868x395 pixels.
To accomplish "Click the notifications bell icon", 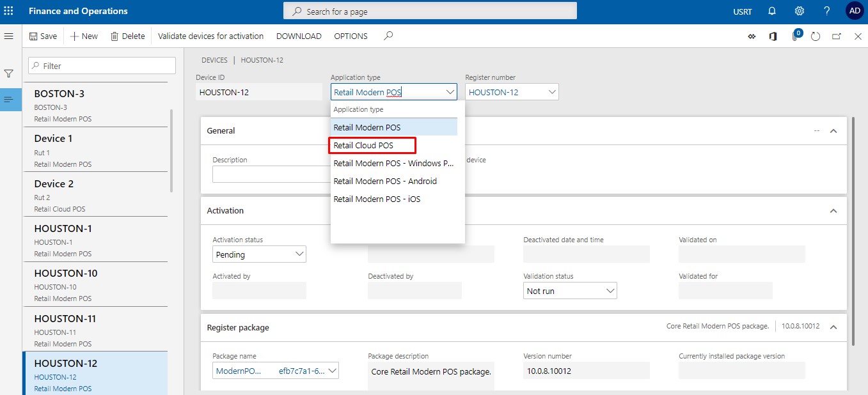I will pos(772,11).
